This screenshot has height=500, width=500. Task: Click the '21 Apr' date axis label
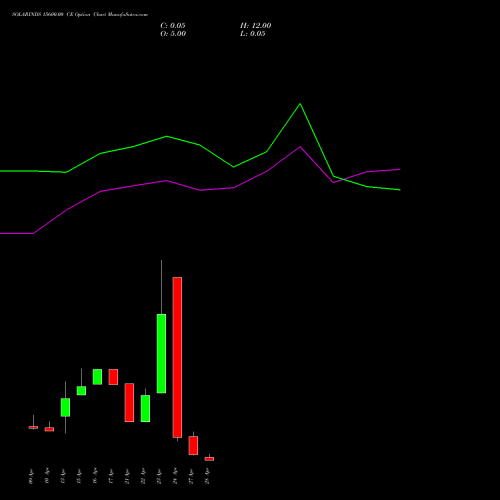127,476
